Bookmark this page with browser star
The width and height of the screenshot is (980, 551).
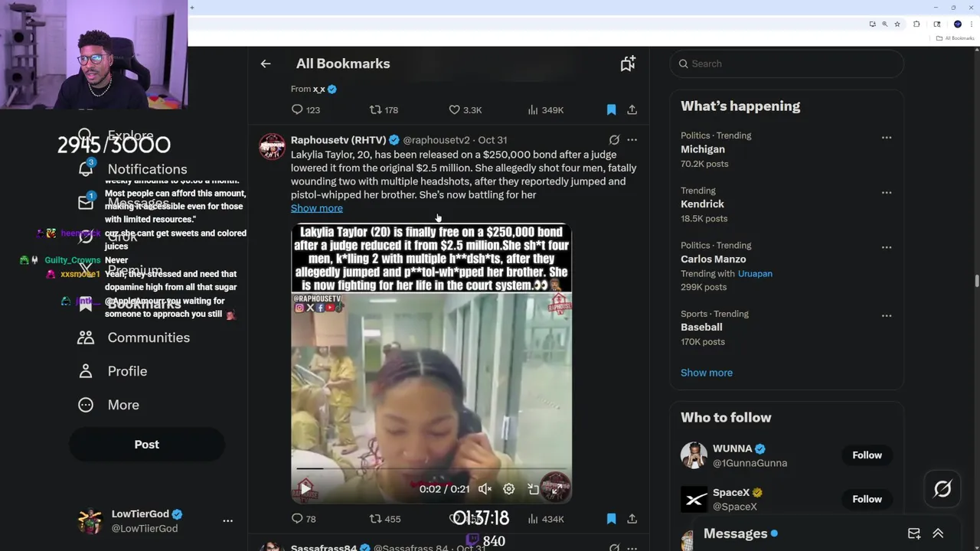(x=897, y=24)
